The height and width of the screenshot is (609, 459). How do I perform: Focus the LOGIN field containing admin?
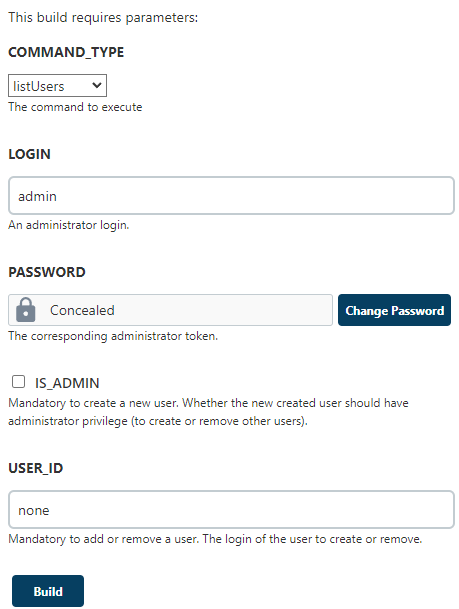point(231,196)
